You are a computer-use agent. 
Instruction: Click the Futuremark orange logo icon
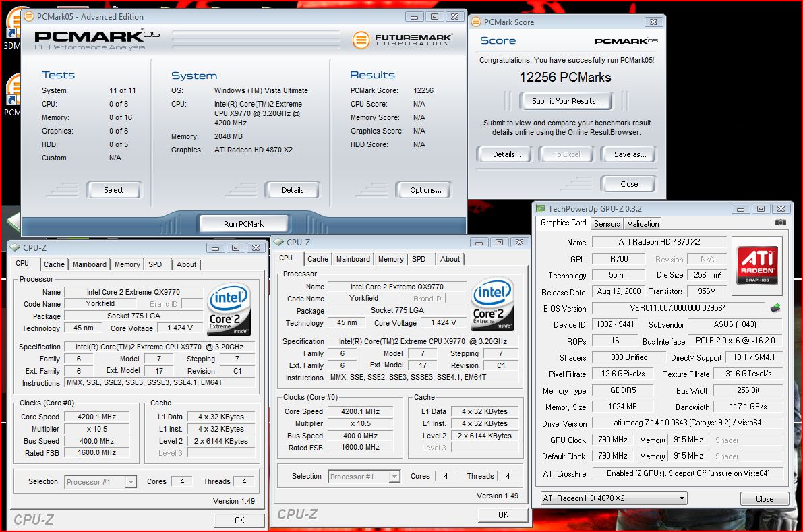(x=361, y=40)
